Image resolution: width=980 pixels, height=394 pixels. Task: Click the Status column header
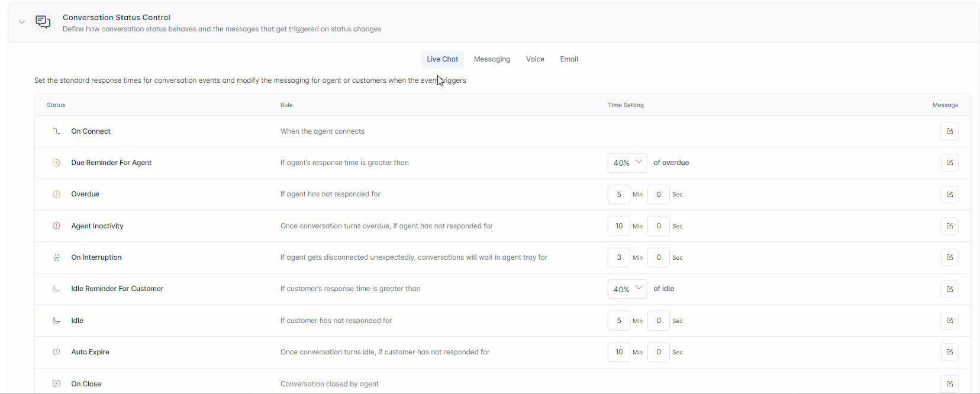pos(56,105)
